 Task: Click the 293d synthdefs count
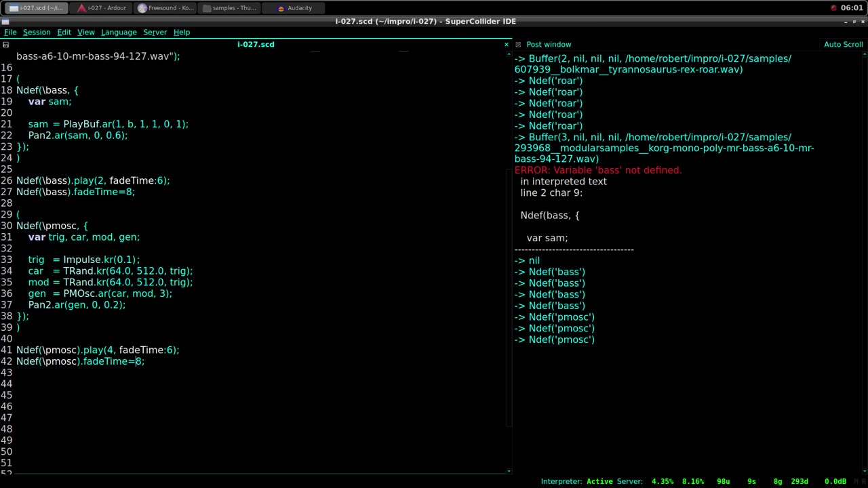pos(800,481)
